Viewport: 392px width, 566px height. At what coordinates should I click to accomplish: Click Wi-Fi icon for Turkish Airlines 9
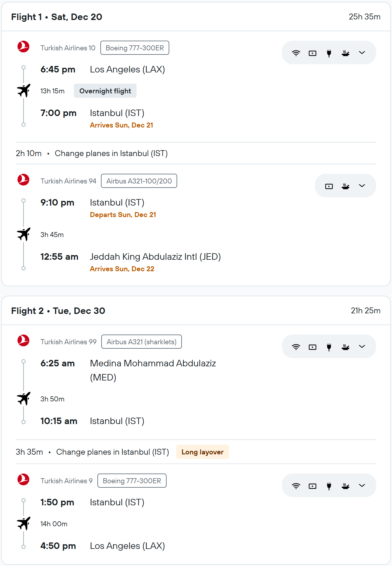tap(296, 486)
